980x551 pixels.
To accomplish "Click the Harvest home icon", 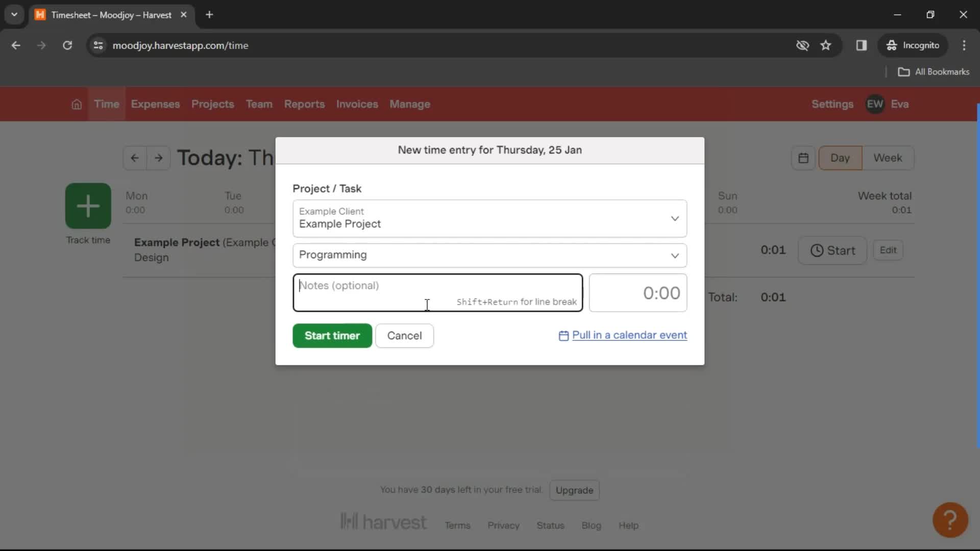I will click(x=76, y=104).
